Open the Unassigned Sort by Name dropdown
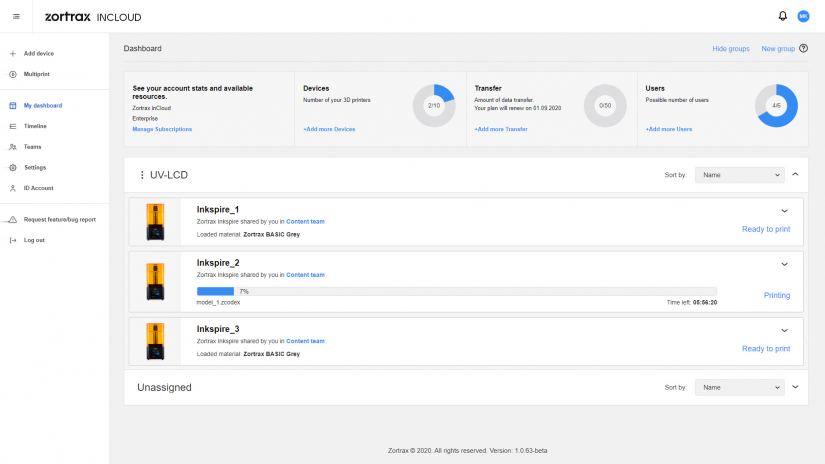 click(739, 387)
